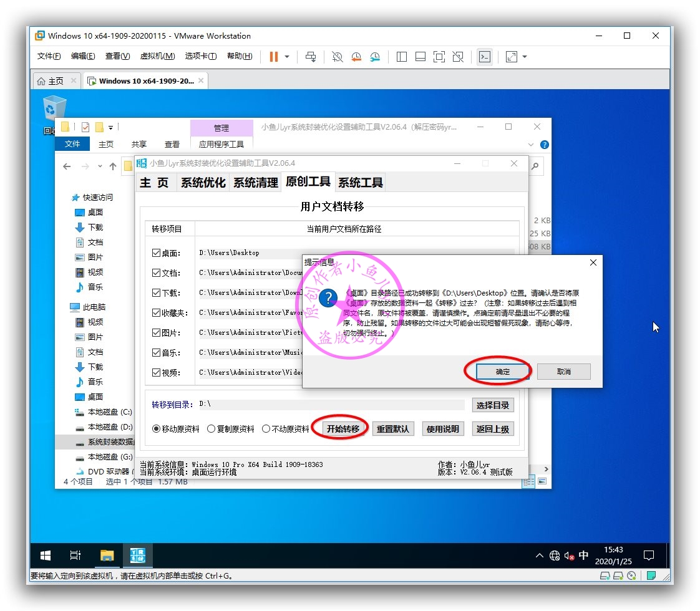Click the take snapshot icon in VMware toolbar

[x=337, y=57]
